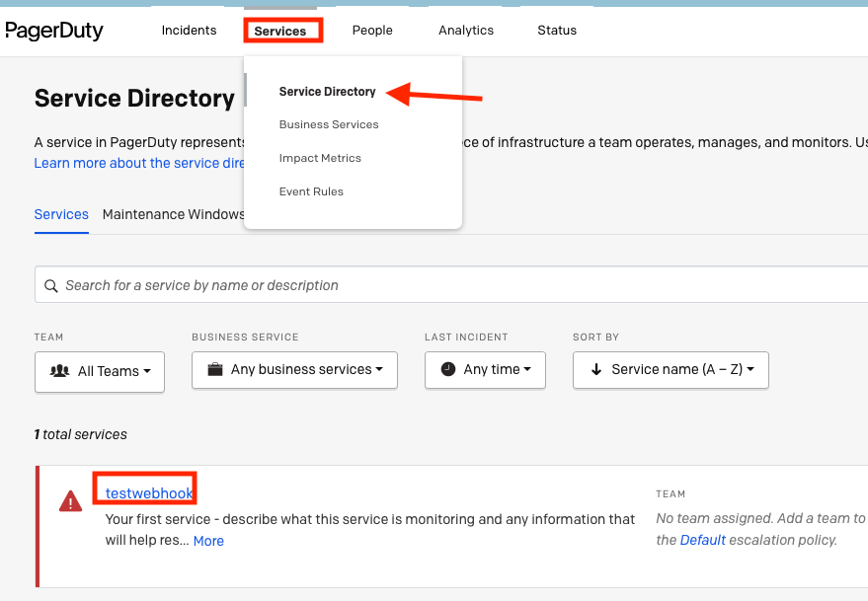Select Business Services menu entry
868x601 pixels.
point(329,124)
